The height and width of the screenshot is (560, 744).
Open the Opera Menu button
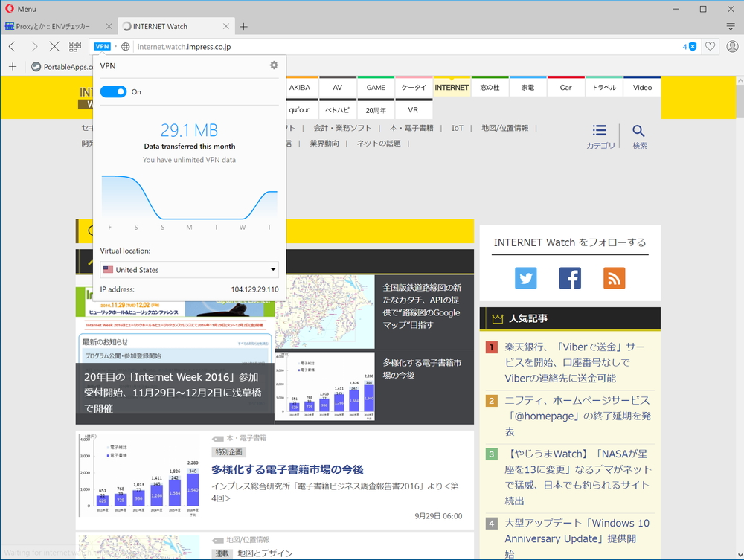tap(21, 8)
